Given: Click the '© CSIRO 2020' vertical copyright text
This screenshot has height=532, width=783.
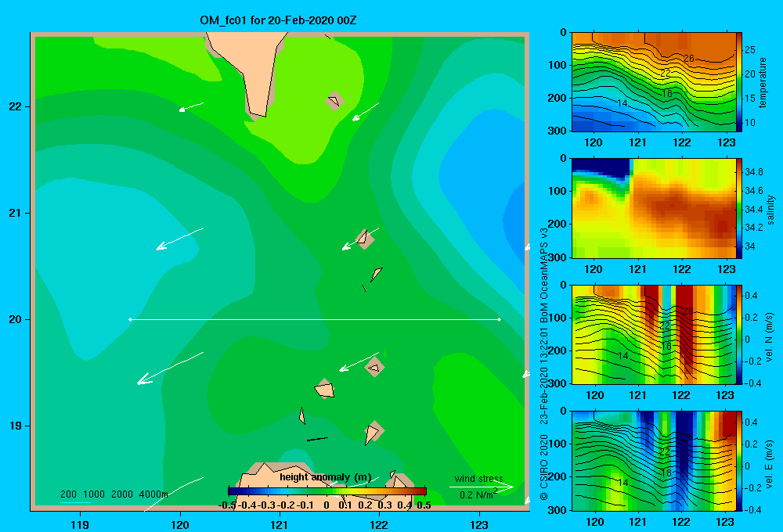Looking at the screenshot, I should pyautogui.click(x=544, y=466).
